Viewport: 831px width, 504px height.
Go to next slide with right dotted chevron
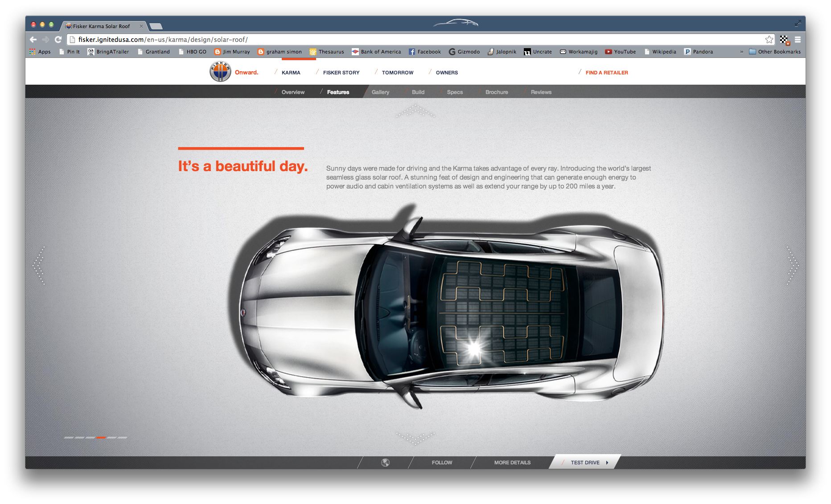tap(792, 265)
